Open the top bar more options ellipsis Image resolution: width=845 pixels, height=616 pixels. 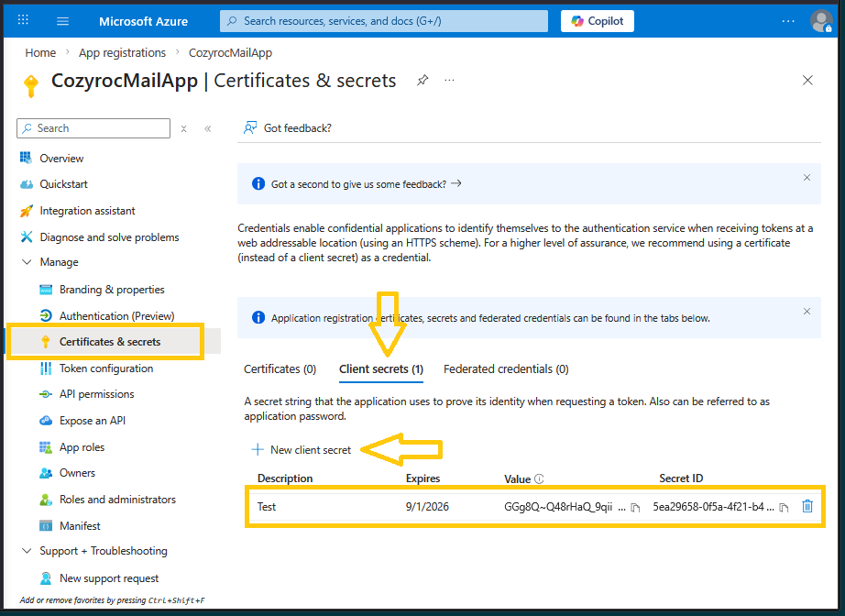point(788,21)
